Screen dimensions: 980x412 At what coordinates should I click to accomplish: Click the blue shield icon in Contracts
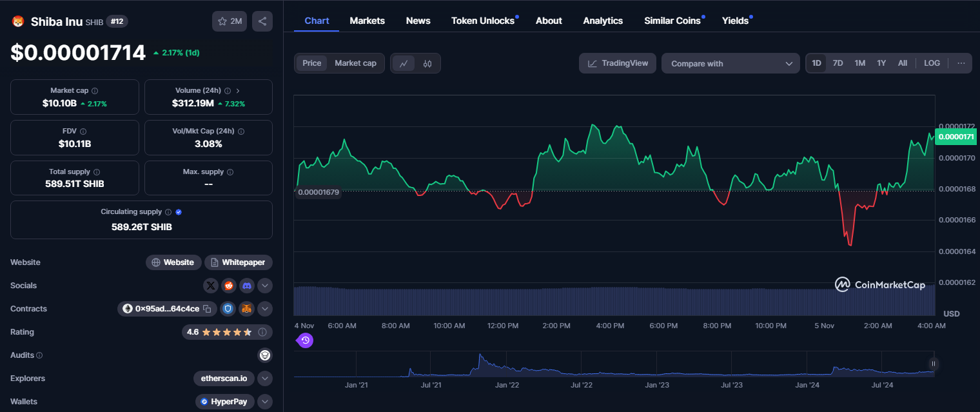click(228, 309)
